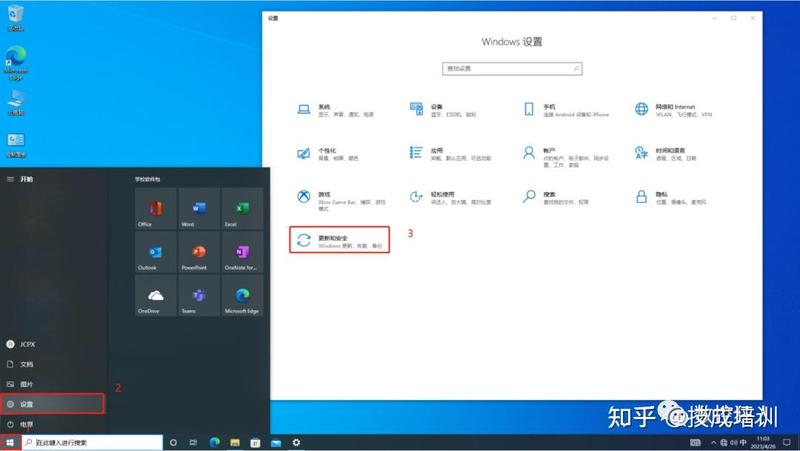Open 轻松使用 (Ease of Access) settings
This screenshot has width=800, height=451.
450,198
